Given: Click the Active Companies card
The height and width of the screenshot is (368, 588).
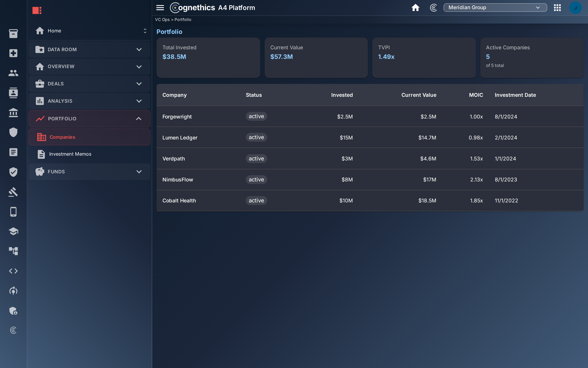Looking at the screenshot, I should pos(532,58).
